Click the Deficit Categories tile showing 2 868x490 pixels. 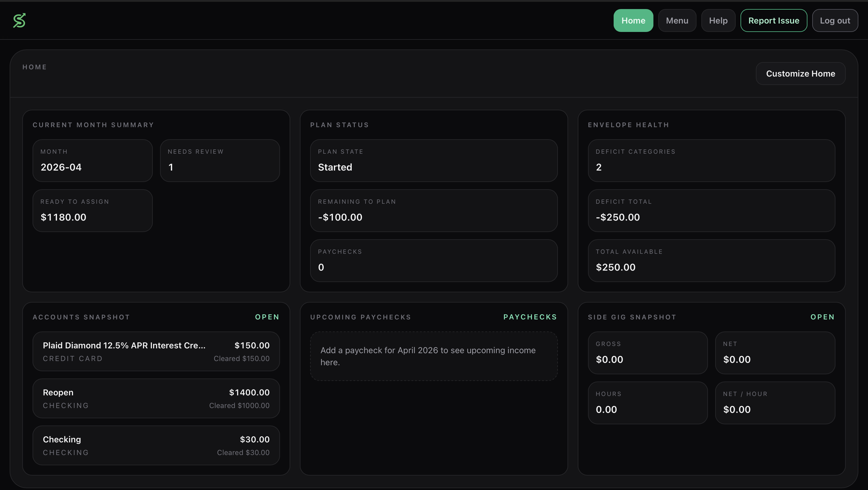[711, 161]
